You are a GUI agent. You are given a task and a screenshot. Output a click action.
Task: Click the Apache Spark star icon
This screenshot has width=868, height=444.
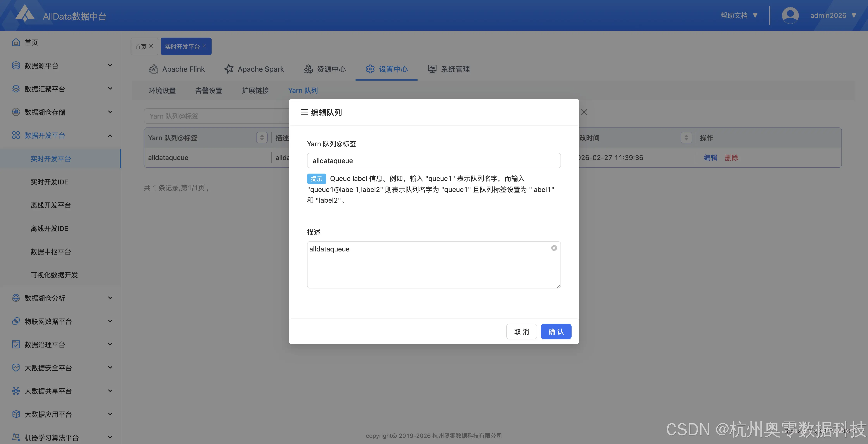tap(229, 69)
